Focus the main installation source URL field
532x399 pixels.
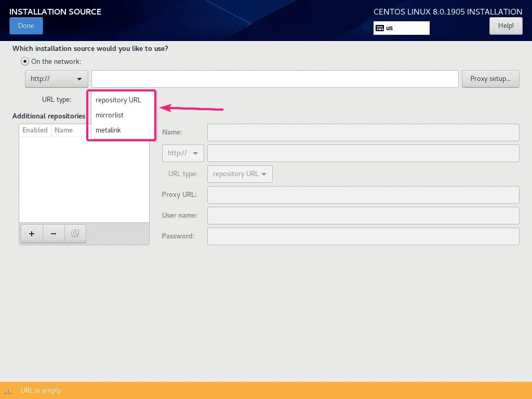275,79
